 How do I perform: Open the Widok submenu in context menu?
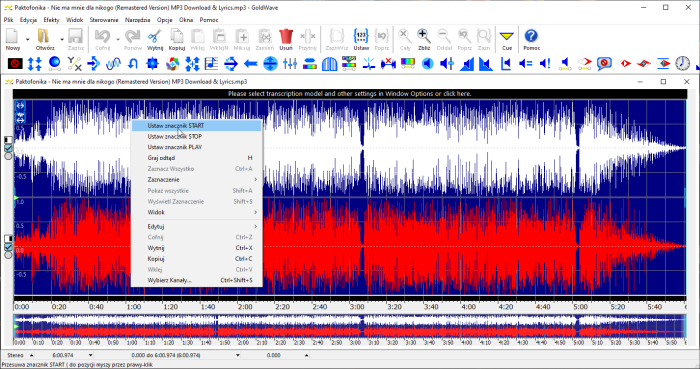196,212
